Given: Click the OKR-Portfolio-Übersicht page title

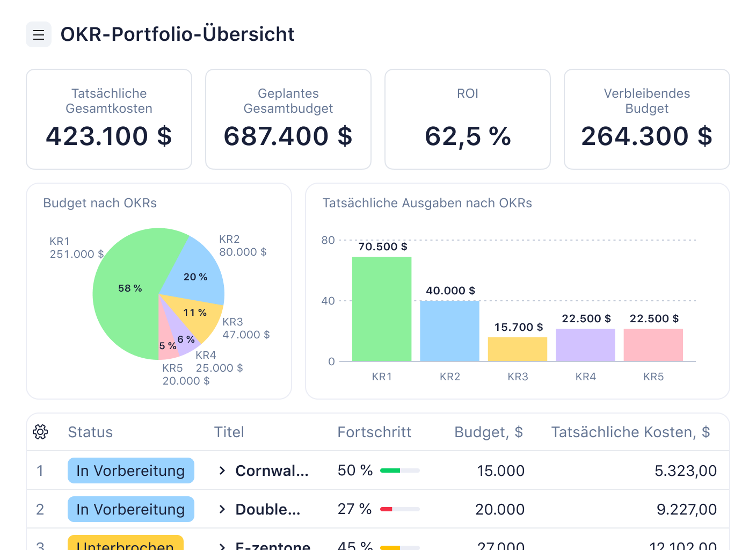Looking at the screenshot, I should pos(177,34).
